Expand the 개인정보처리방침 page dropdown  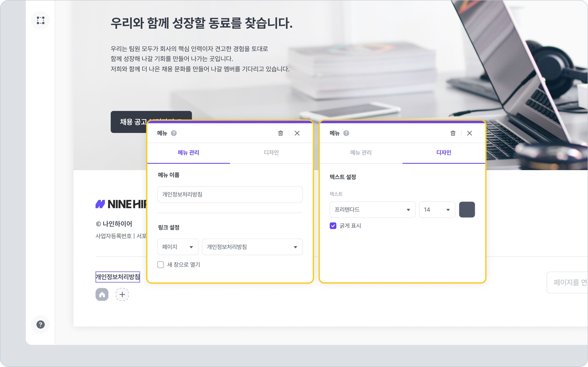[x=252, y=247]
